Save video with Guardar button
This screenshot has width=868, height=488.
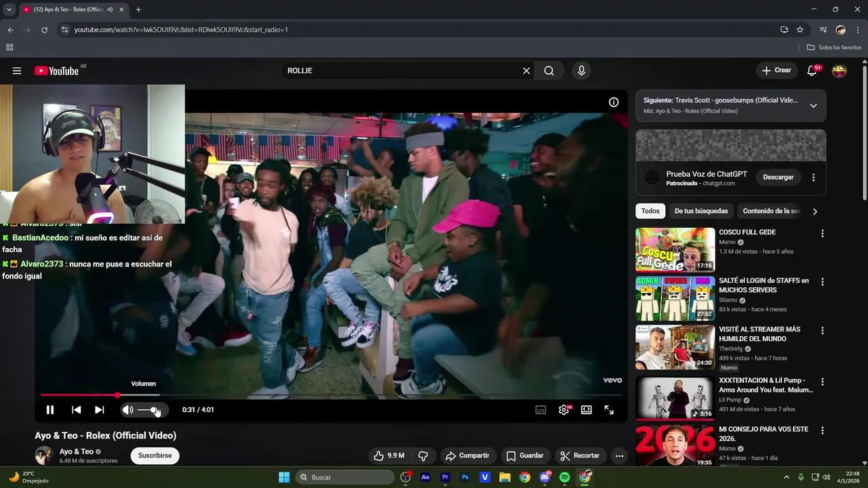[525, 455]
